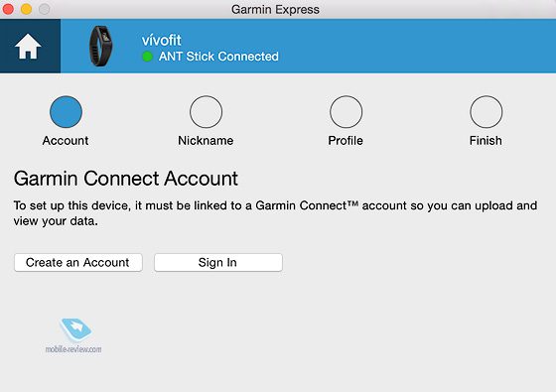Image resolution: width=556 pixels, height=392 pixels.
Task: Create an Account for Garmin Connect
Action: tap(78, 263)
